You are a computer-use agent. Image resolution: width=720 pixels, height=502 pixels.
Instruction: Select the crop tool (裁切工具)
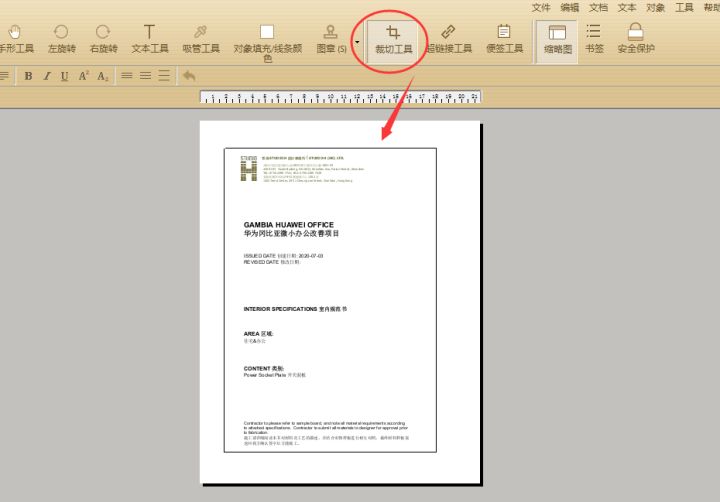[393, 40]
